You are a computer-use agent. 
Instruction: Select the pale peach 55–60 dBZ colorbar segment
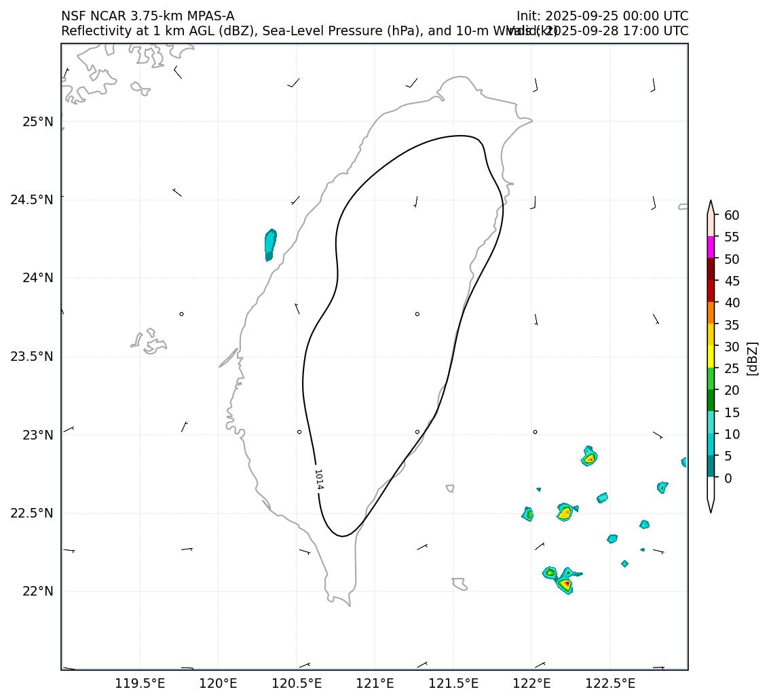pos(711,225)
